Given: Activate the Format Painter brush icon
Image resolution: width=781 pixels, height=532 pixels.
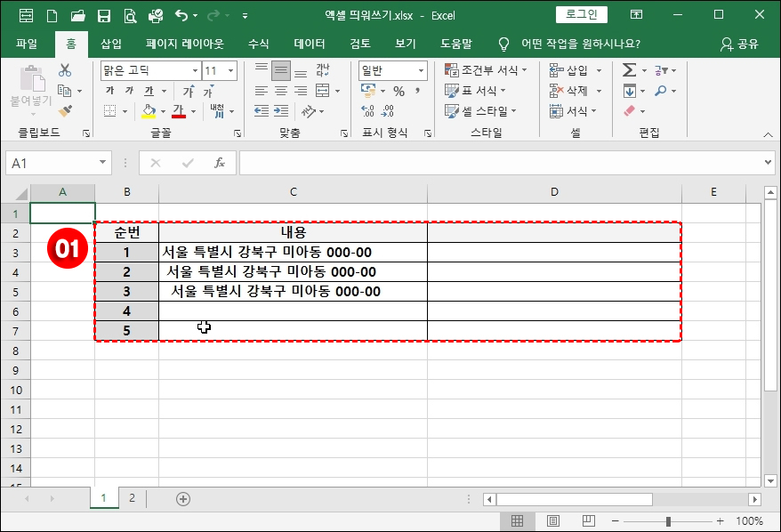Looking at the screenshot, I should coord(66,110).
